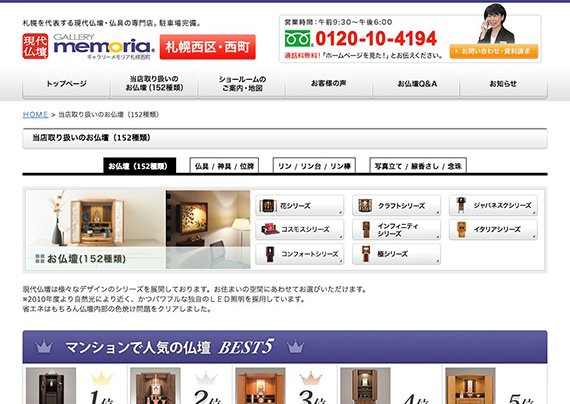
Task: Select the コンフォートシリーズ button
Action: [x=300, y=254]
